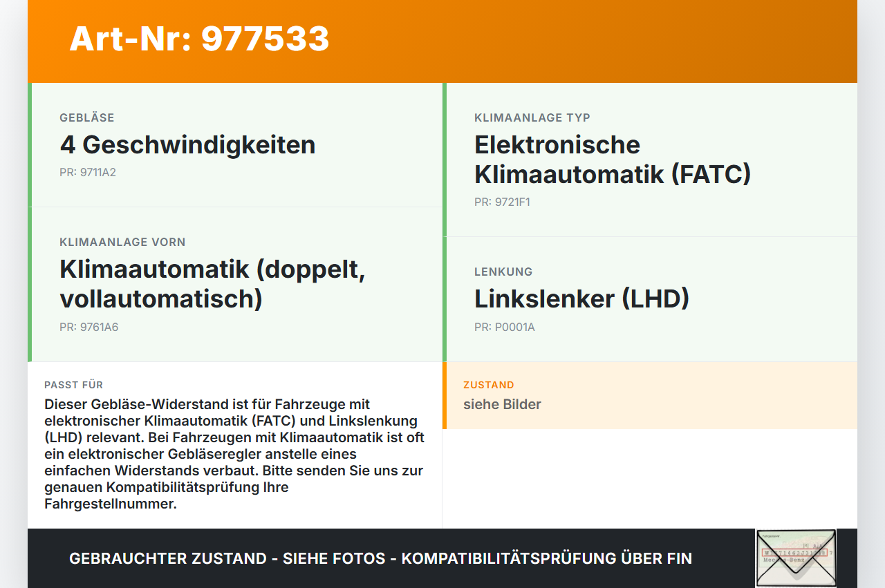Click the 4 Geschwindigkeiten value

(x=188, y=144)
